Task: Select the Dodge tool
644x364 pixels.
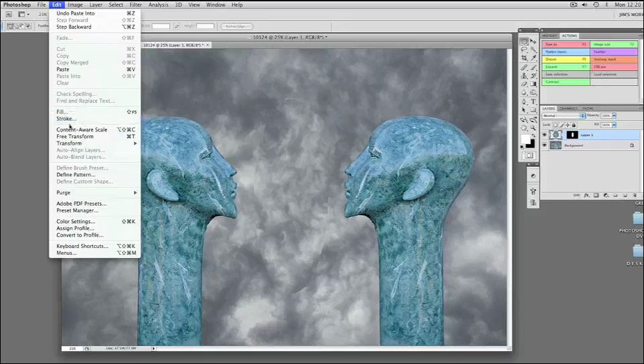Action: pyautogui.click(x=534, y=93)
